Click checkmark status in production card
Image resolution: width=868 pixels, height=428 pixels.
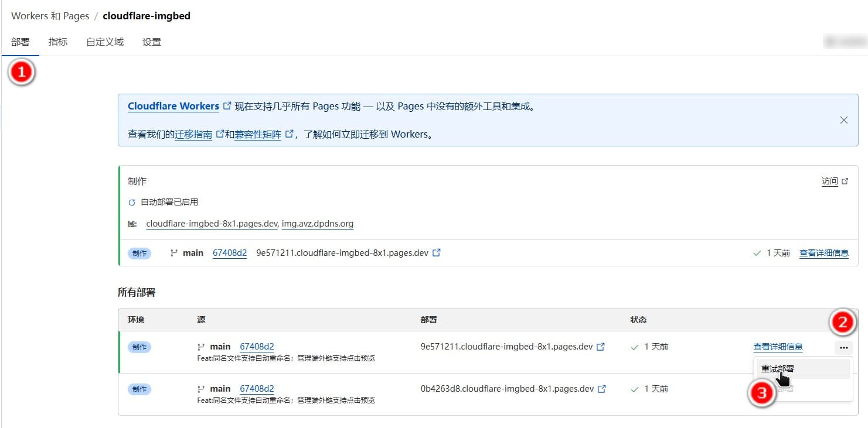[x=757, y=254]
